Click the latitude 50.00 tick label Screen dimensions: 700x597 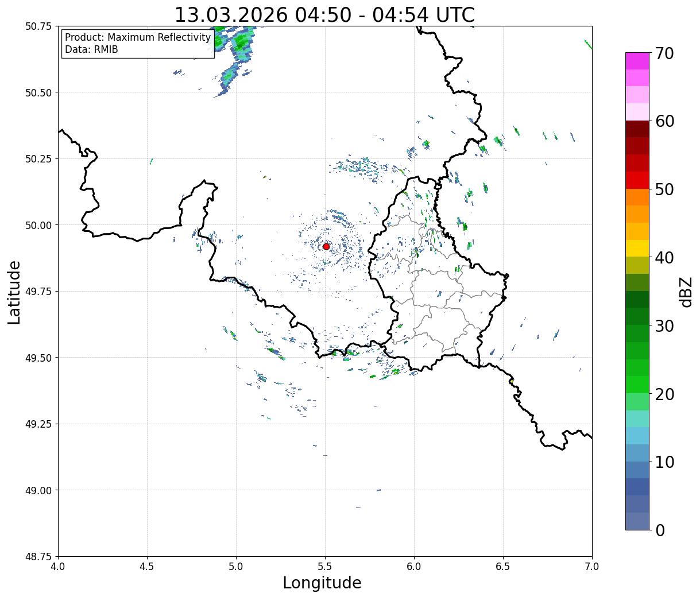tap(39, 225)
